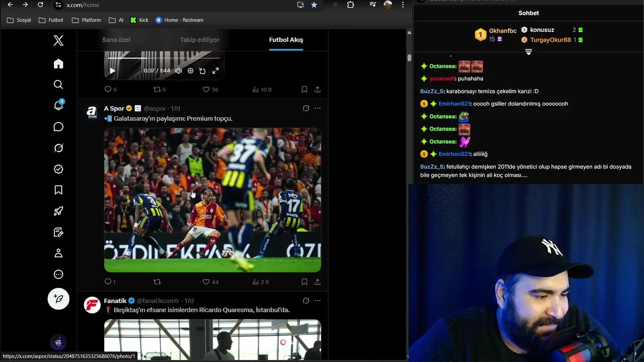The image size is (644, 362).
Task: Select the Futbol Akış tab
Action: click(x=286, y=40)
